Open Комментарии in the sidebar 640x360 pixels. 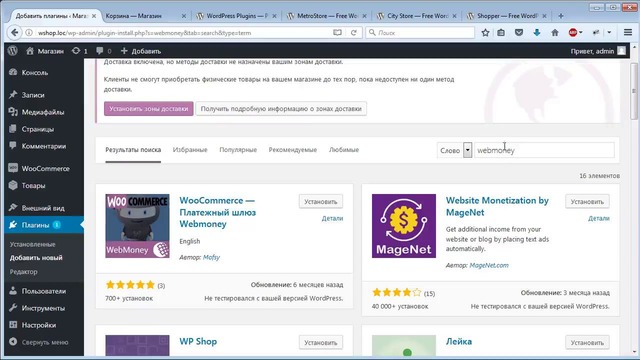[44, 146]
